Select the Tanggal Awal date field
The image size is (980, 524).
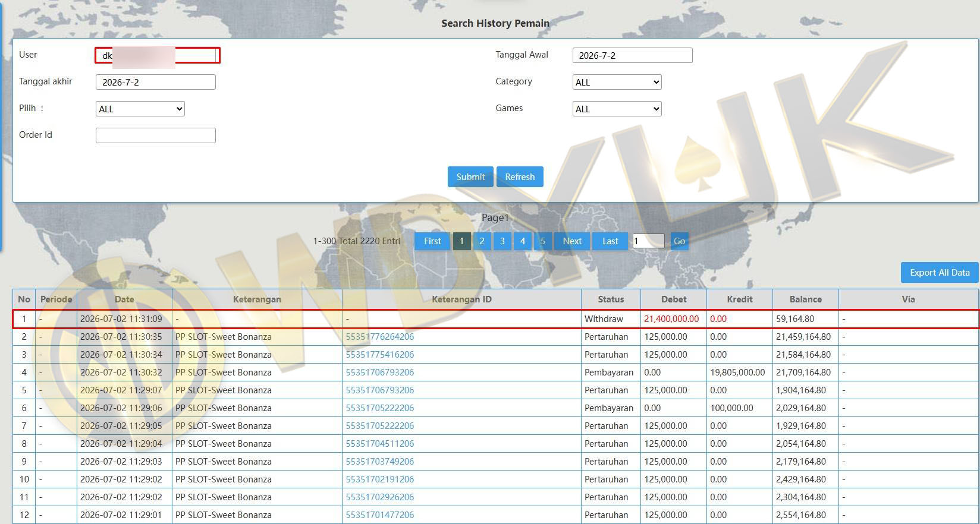click(x=632, y=55)
